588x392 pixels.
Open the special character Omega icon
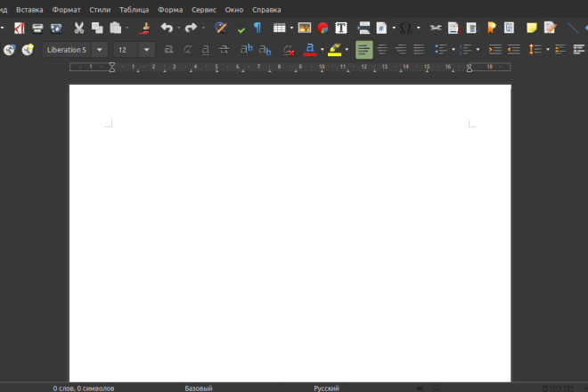click(405, 28)
